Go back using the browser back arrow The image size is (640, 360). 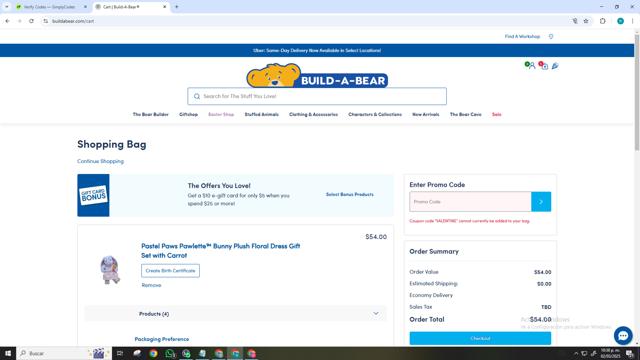pos(7,21)
